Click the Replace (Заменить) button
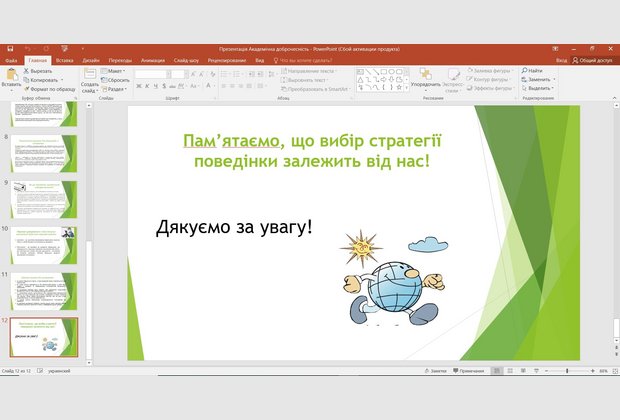Viewport: 620px width, 420px height. click(x=537, y=80)
